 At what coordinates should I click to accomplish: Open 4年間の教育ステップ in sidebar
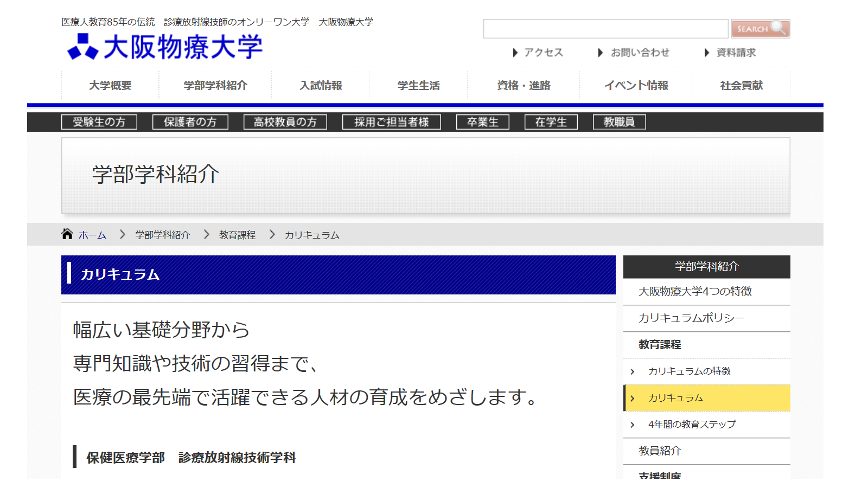(x=706, y=425)
